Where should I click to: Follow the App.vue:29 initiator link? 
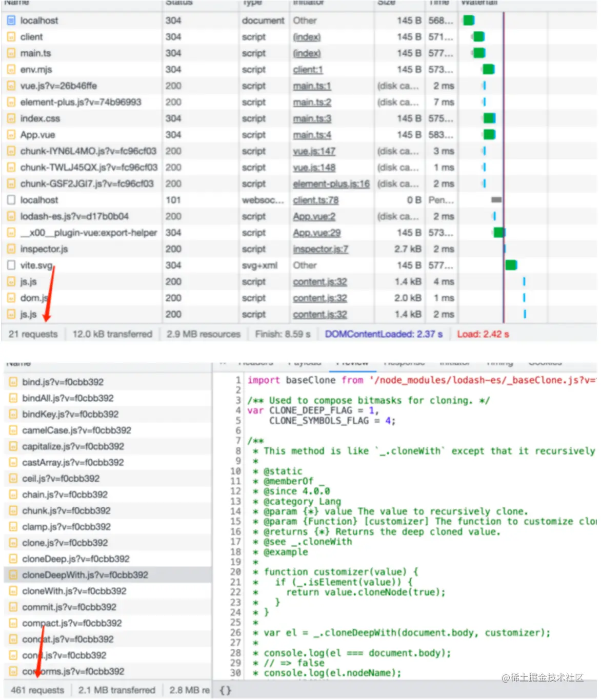(x=316, y=233)
